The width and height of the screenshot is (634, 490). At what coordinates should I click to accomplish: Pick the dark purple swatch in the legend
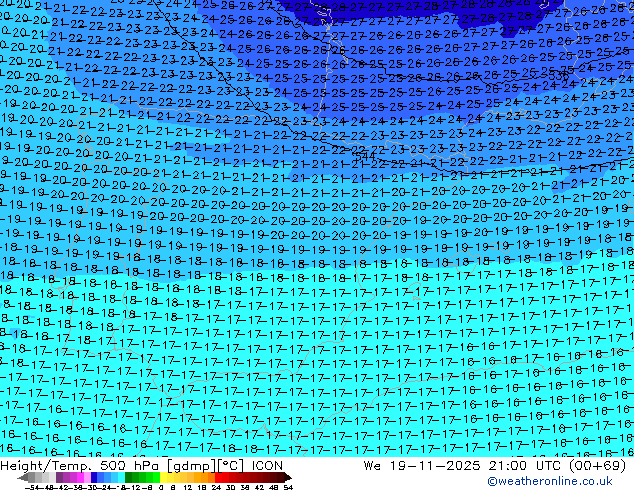(59, 477)
